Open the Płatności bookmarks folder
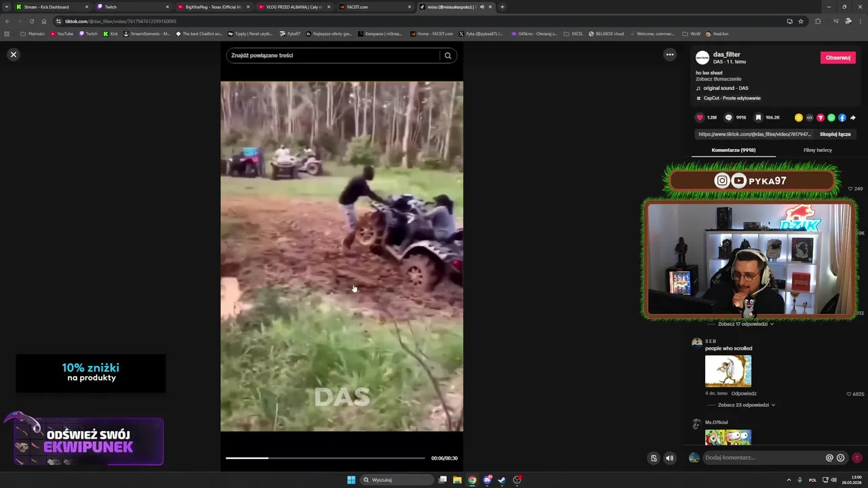 (33, 33)
